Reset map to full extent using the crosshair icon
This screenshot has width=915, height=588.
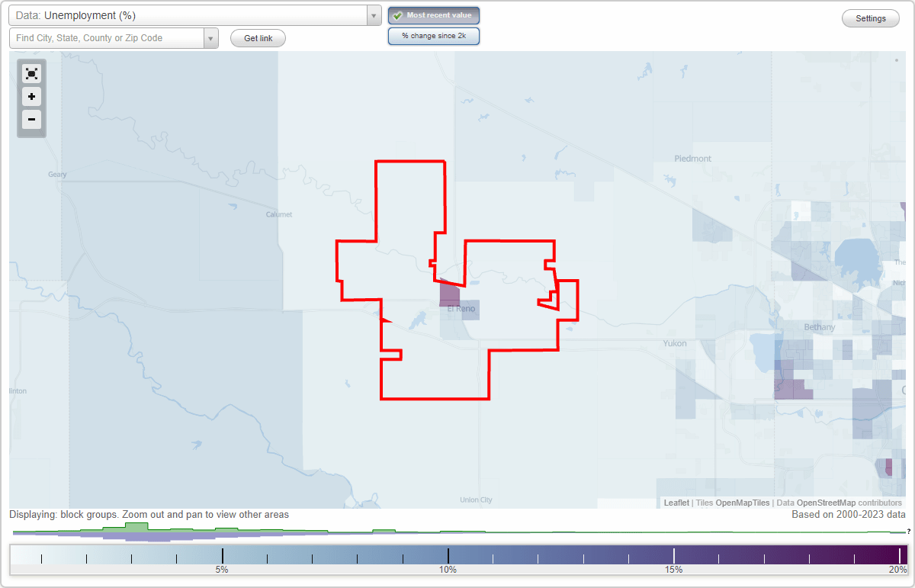[x=31, y=73]
